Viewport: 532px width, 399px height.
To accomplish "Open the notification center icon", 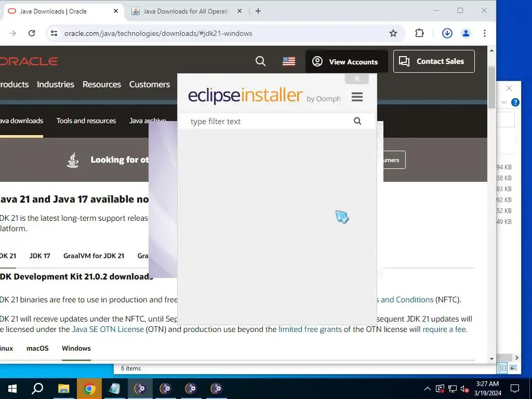I will [515, 389].
